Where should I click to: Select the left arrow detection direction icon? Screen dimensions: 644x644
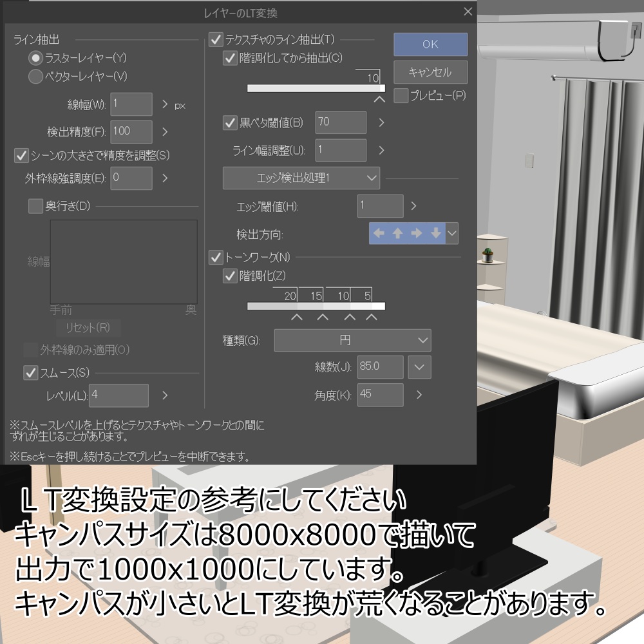click(x=379, y=233)
